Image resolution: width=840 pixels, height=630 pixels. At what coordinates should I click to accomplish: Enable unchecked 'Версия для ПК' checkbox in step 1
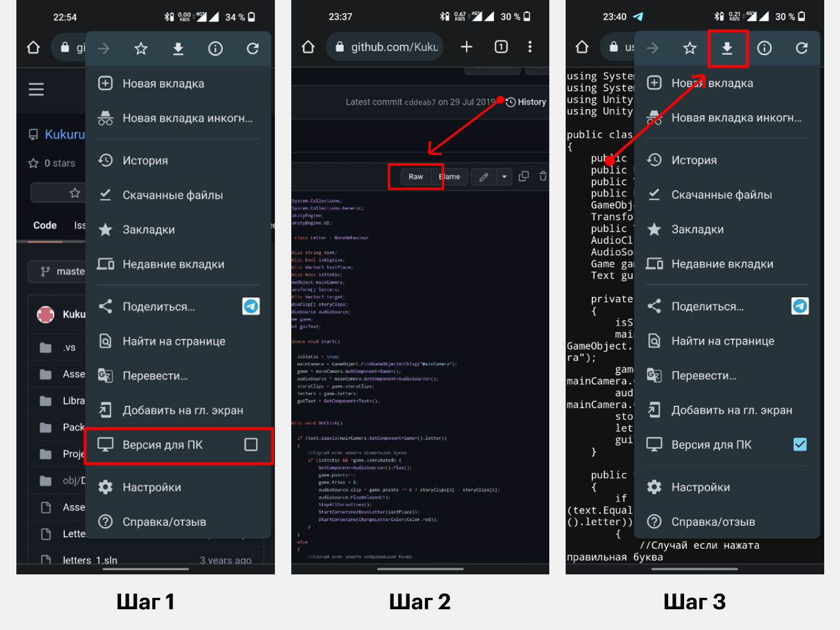[x=251, y=445]
